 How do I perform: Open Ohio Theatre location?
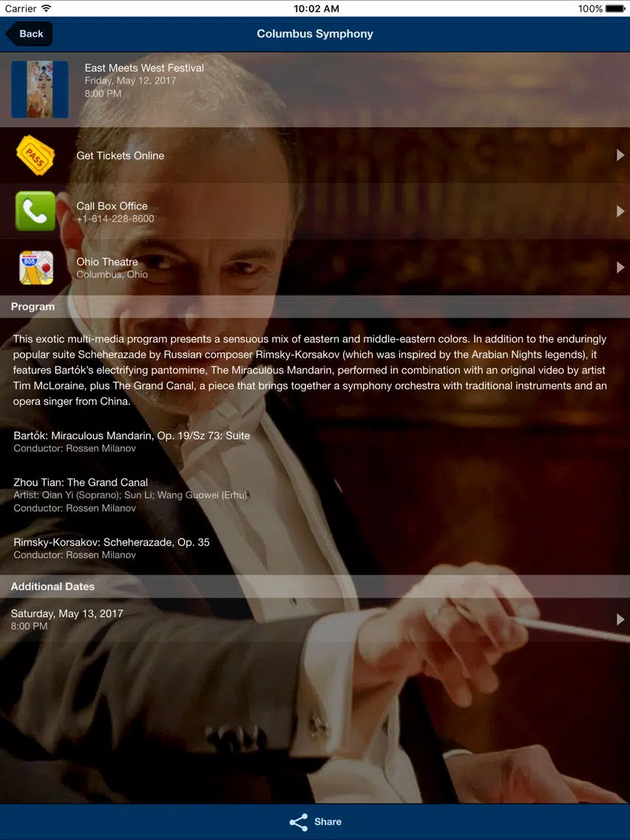point(315,268)
